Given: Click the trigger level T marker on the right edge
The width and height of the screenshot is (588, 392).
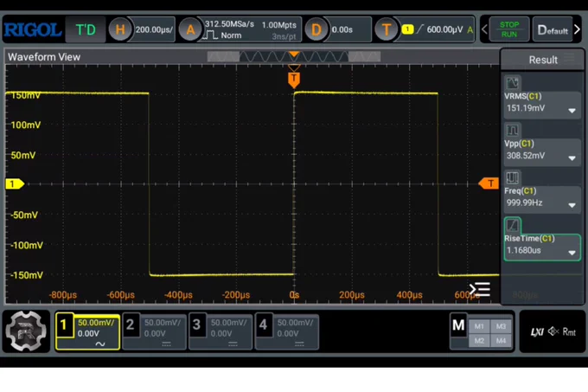Looking at the screenshot, I should [489, 183].
